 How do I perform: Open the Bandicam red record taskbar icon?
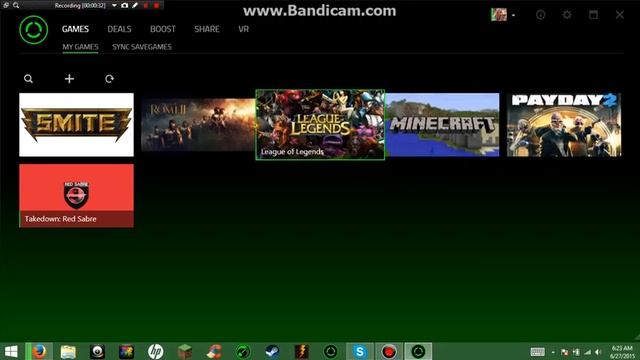point(389,351)
